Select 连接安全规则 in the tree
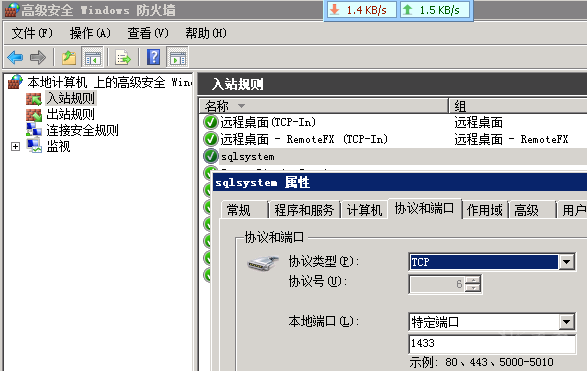The height and width of the screenshot is (371, 587). click(82, 130)
